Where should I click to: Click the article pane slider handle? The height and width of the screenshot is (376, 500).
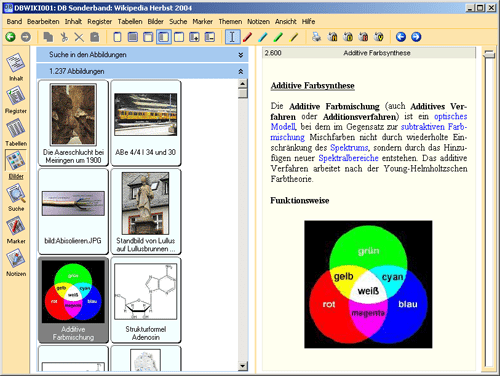(489, 54)
